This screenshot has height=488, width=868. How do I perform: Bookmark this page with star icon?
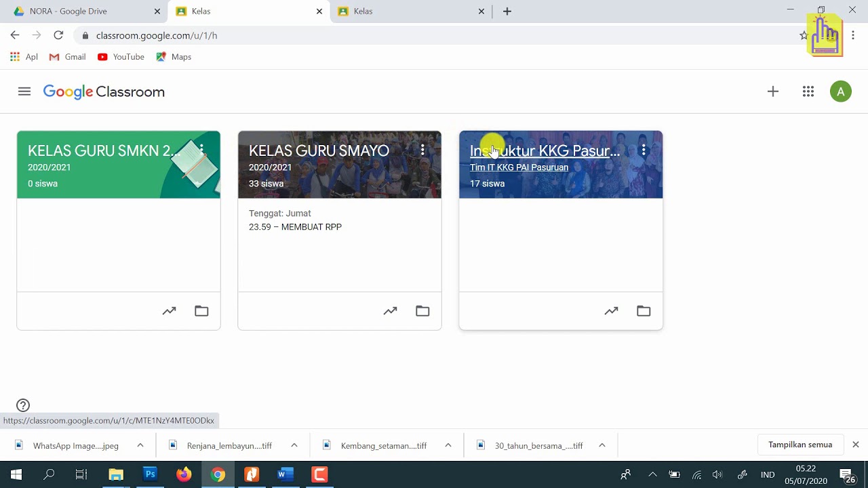tap(804, 35)
